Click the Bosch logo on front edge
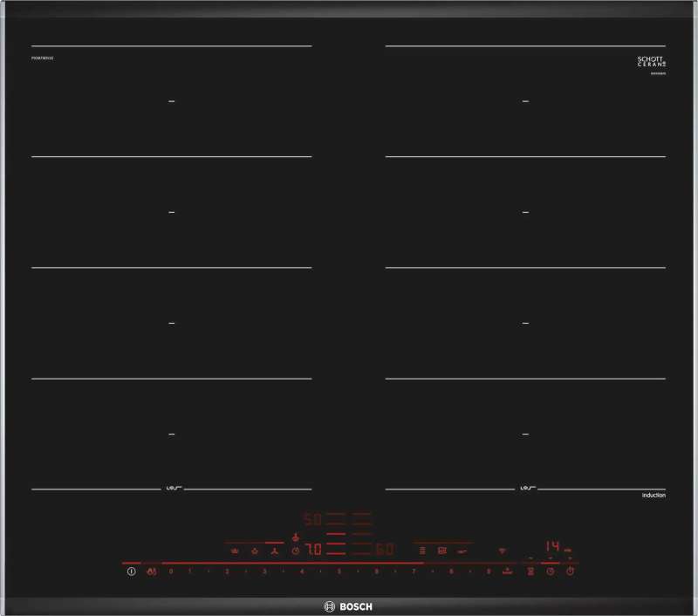The height and width of the screenshot is (616, 698). coord(349,605)
